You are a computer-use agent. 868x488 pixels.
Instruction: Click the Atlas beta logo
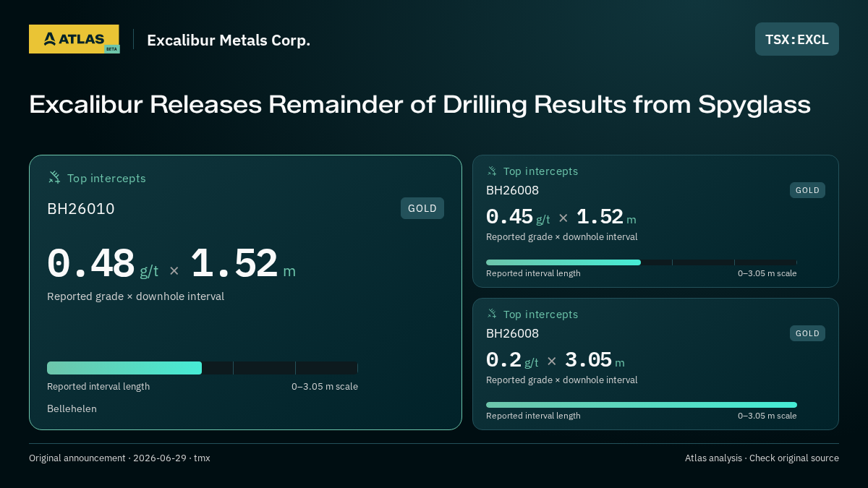(x=74, y=39)
